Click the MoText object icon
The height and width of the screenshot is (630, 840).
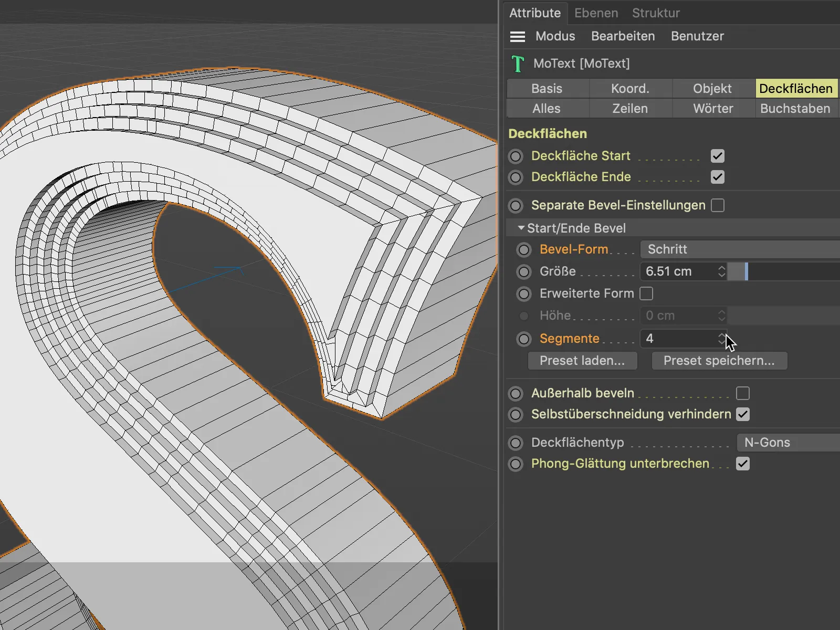[x=518, y=64]
